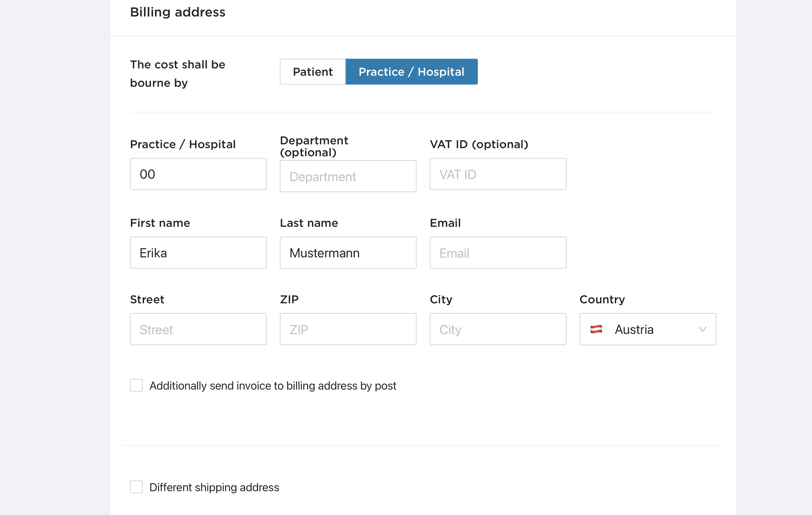Select Practice / Hospital as cost bearer
This screenshot has width=812, height=515.
click(x=411, y=72)
